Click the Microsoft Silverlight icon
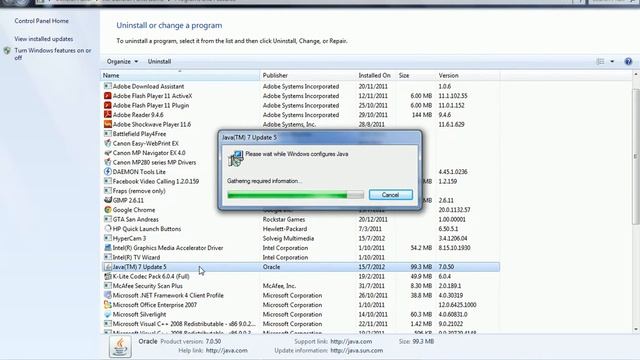This screenshot has height=360, width=640. 107,314
